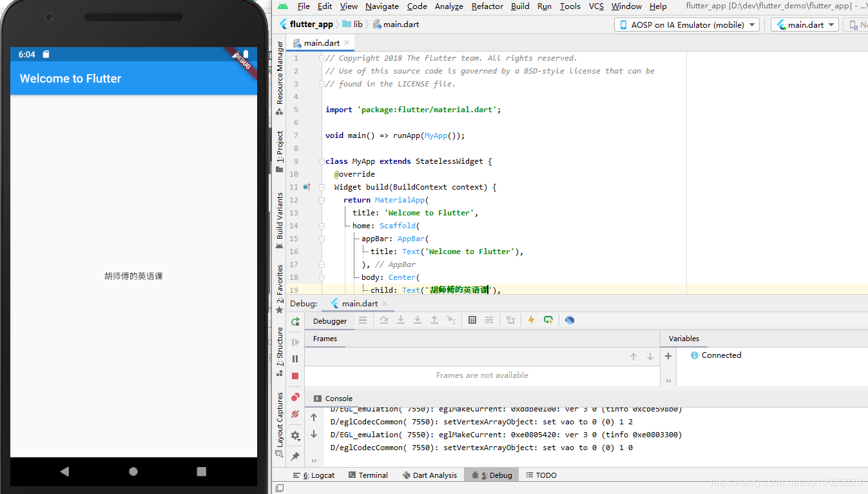Viewport: 868px width, 494px height.
Task: Toggle Mute Breakpoints
Action: tap(295, 414)
